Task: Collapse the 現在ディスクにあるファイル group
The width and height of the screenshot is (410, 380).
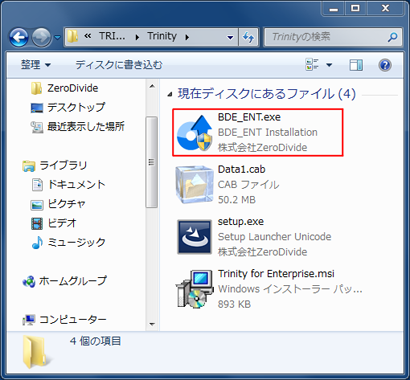Action: 170,95
